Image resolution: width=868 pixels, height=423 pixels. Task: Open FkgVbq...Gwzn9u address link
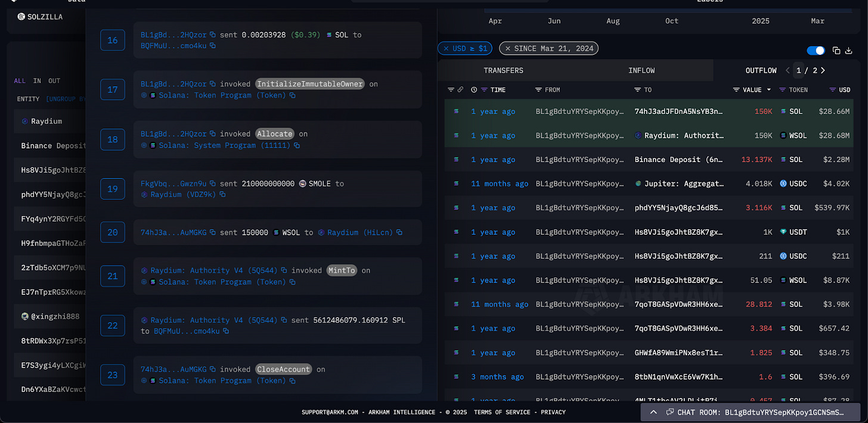click(173, 183)
